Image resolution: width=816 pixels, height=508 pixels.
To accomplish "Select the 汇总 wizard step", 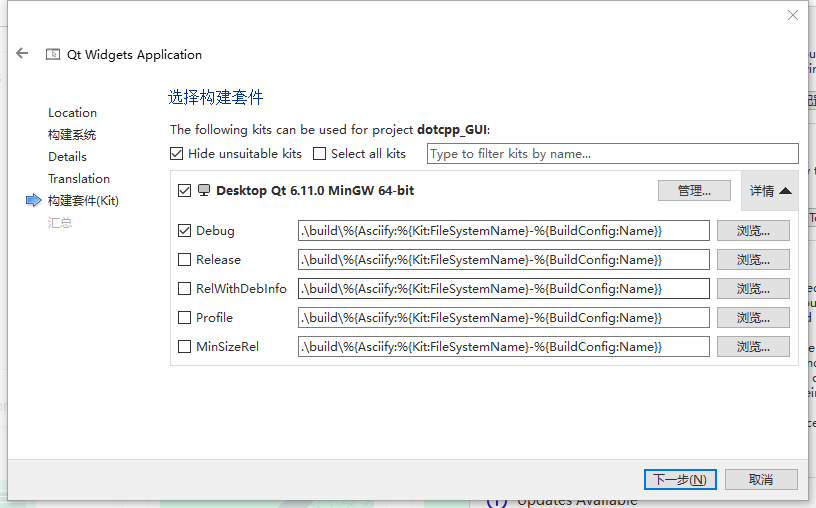I will (60, 223).
